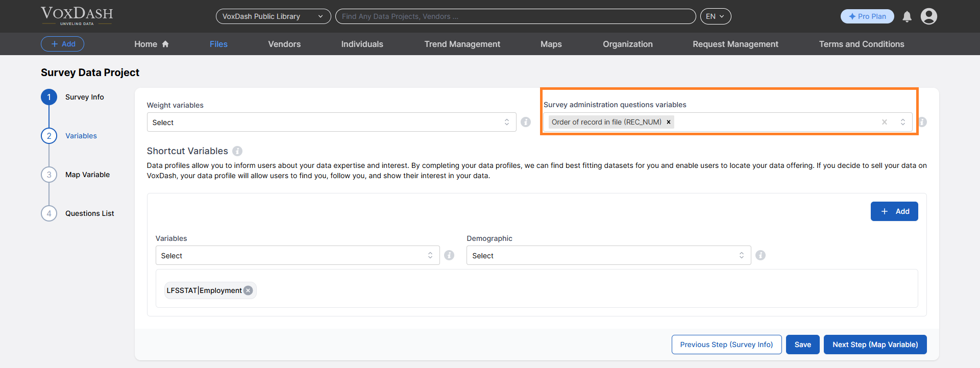
Task: Open Request Management
Action: pyautogui.click(x=736, y=44)
